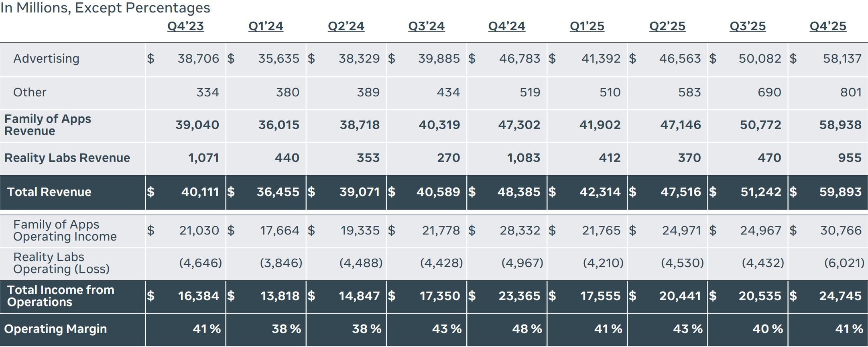868x347 pixels.
Task: Click the Q4'25 column header
Action: (x=827, y=26)
